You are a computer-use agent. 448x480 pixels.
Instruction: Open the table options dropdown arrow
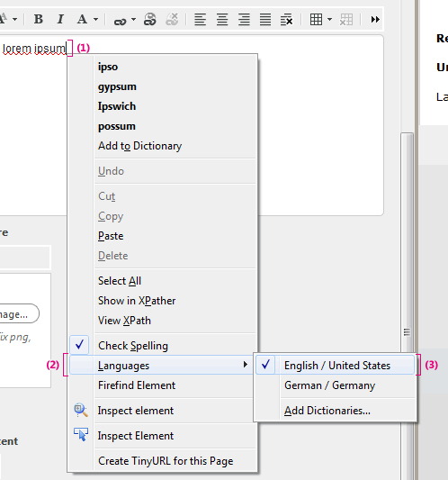pos(329,20)
